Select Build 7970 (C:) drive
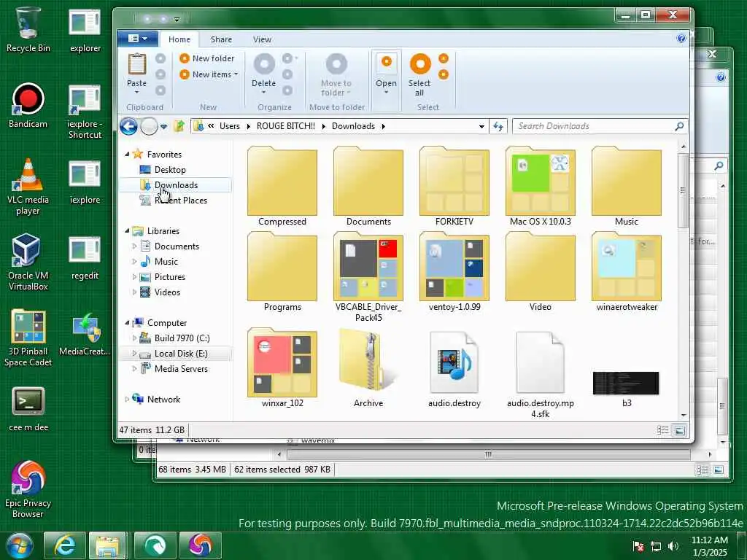 (x=182, y=338)
